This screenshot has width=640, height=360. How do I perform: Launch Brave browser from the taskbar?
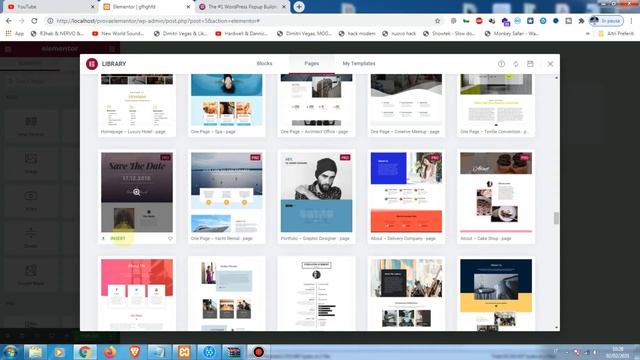pos(134,352)
